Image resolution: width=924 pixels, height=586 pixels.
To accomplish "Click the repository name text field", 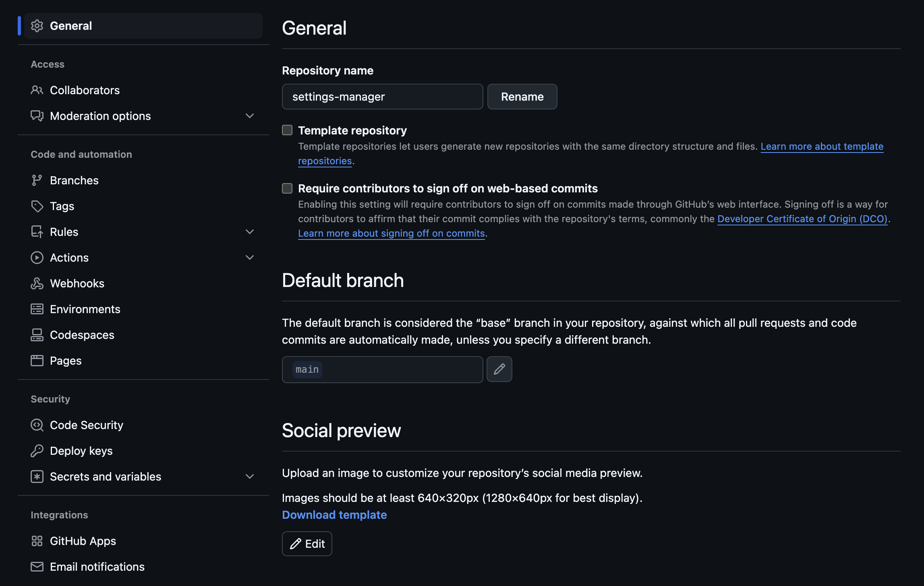I will [x=382, y=97].
